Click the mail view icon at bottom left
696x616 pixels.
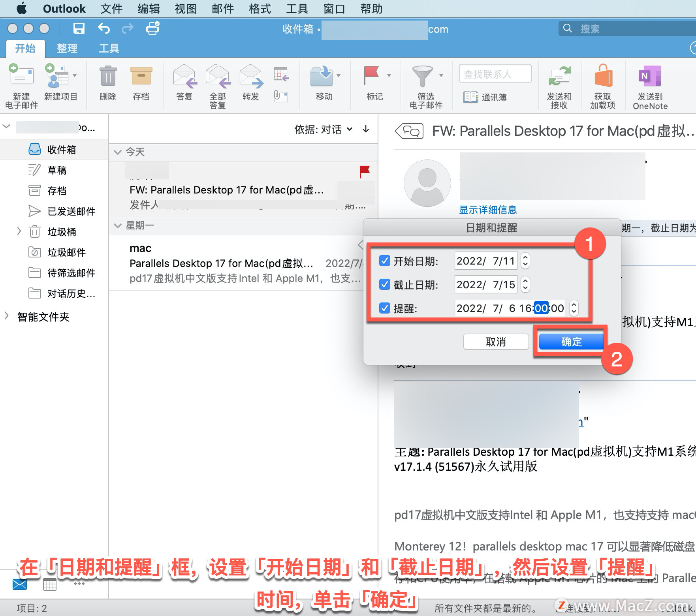point(19,584)
